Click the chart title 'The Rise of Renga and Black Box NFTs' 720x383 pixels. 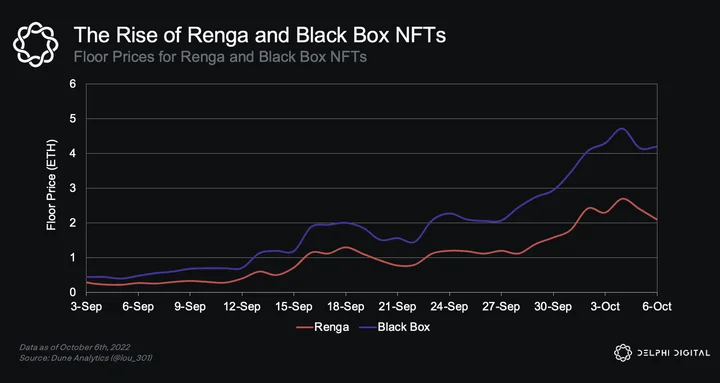click(x=260, y=35)
